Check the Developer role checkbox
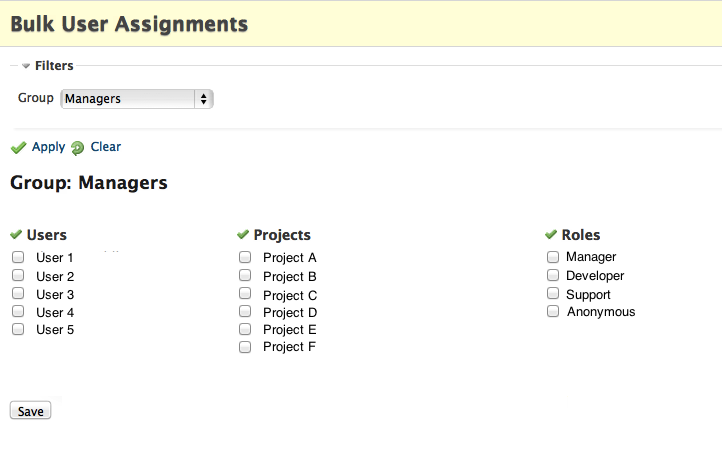The image size is (722, 467). (x=553, y=275)
